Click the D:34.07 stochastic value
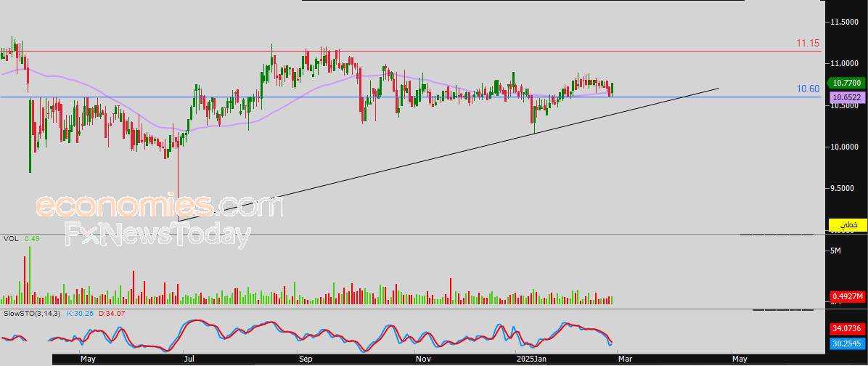868x366 pixels. (112, 314)
